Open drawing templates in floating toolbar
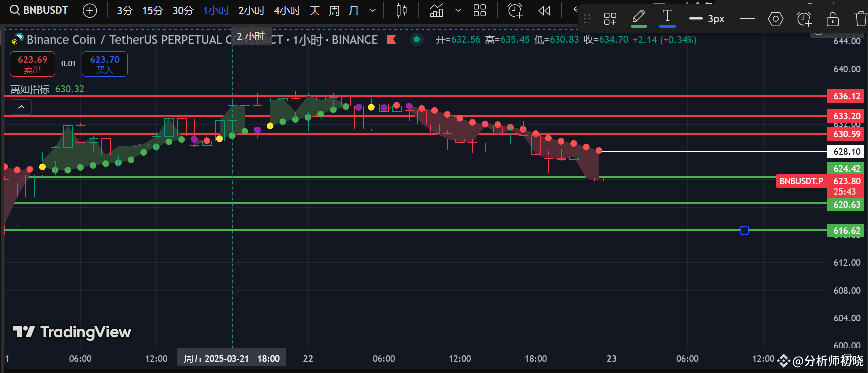Image resolution: width=868 pixels, height=373 pixels. tap(610, 19)
